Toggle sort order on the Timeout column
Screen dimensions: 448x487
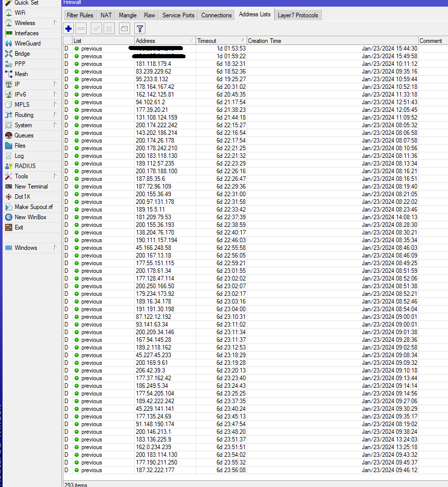(220, 40)
